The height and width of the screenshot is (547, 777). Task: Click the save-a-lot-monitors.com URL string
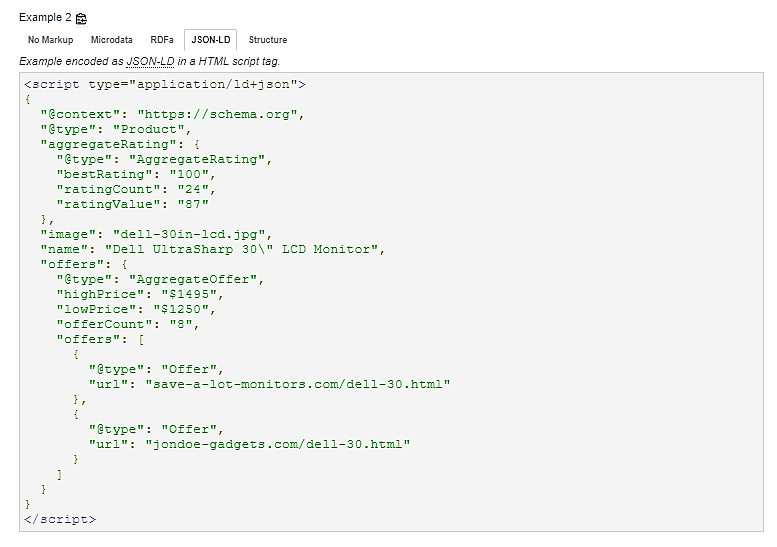(x=297, y=384)
